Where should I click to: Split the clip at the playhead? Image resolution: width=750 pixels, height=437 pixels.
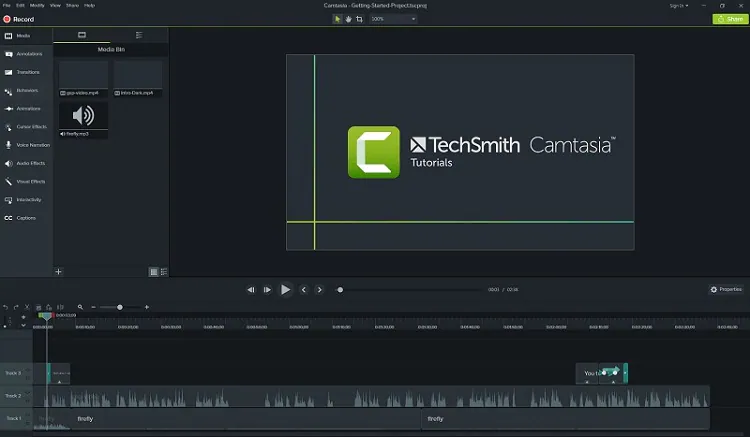(60, 307)
